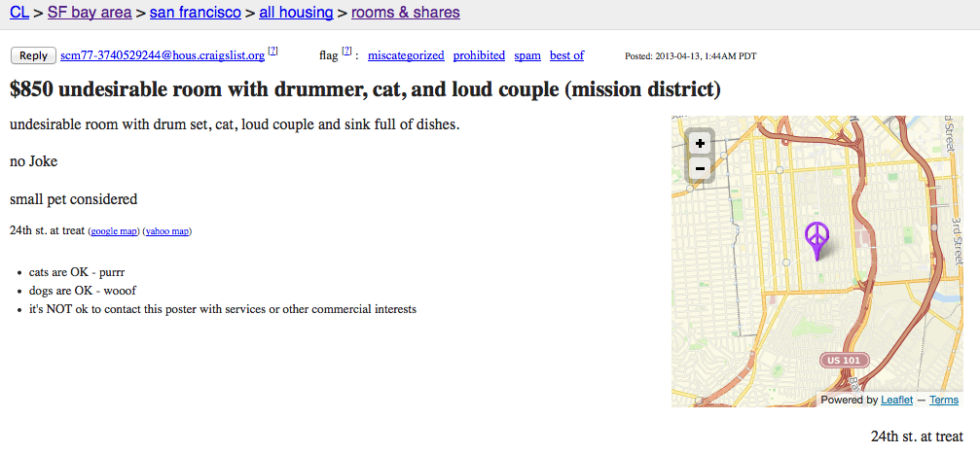Open the CL breadcrumb link

(x=19, y=12)
